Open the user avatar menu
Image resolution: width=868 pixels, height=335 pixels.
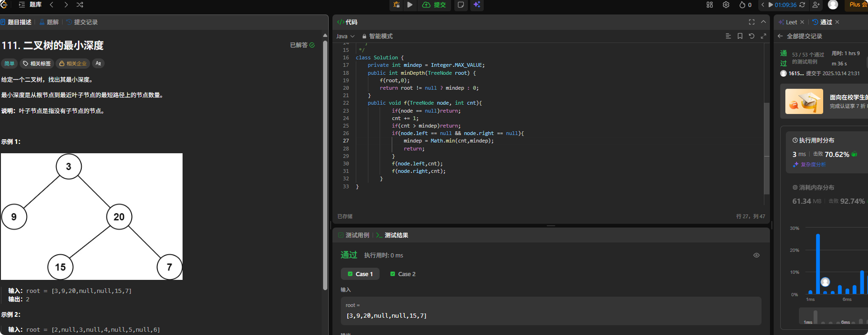pos(833,5)
